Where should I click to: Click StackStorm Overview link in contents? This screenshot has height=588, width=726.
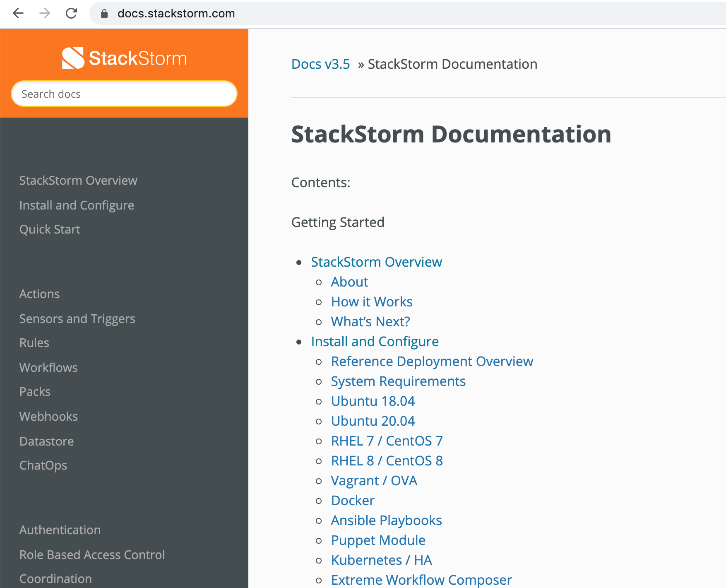376,262
